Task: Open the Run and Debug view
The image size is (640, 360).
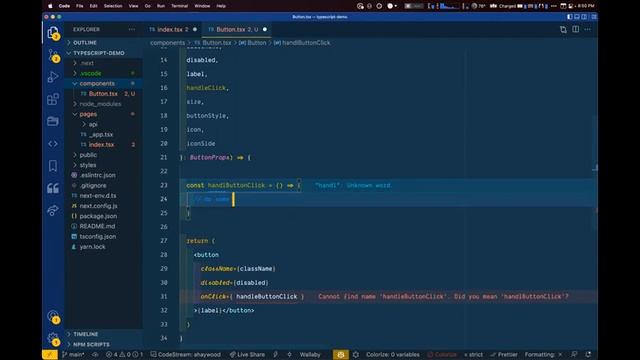Action: tap(53, 77)
